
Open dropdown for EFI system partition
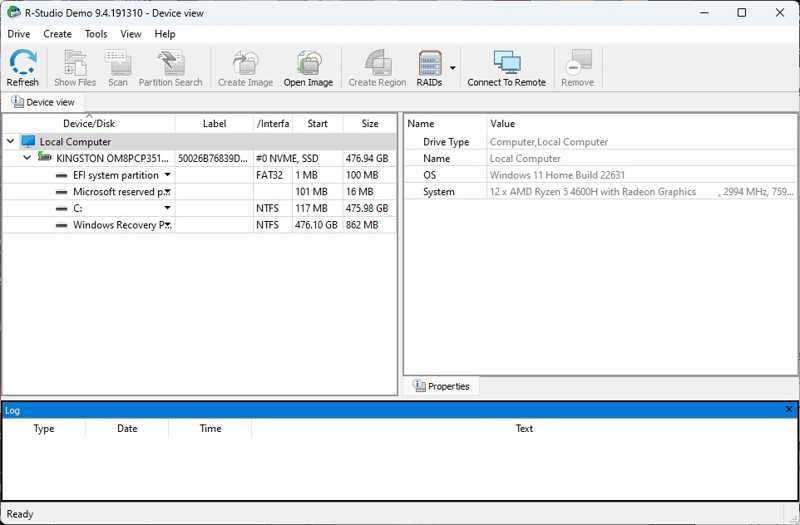(167, 175)
